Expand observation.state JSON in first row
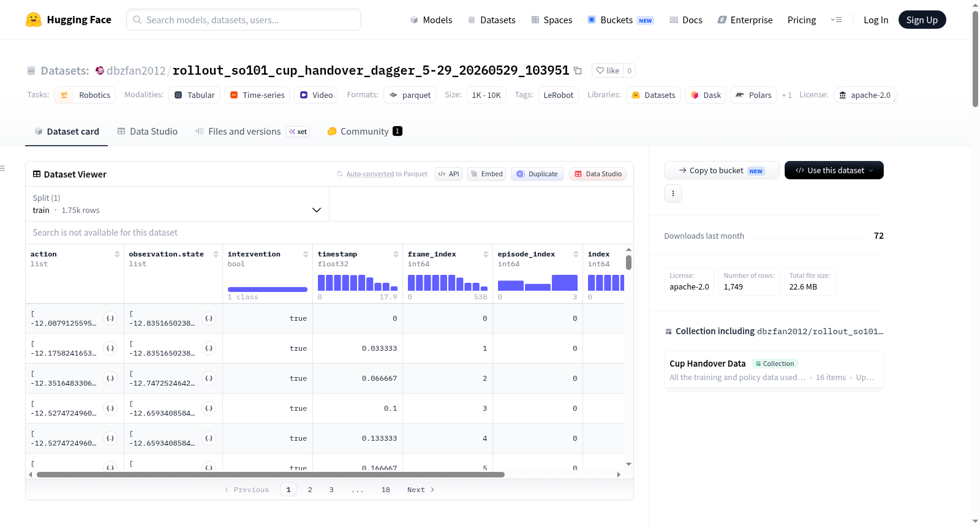Image resolution: width=980 pixels, height=527 pixels. coord(209,318)
